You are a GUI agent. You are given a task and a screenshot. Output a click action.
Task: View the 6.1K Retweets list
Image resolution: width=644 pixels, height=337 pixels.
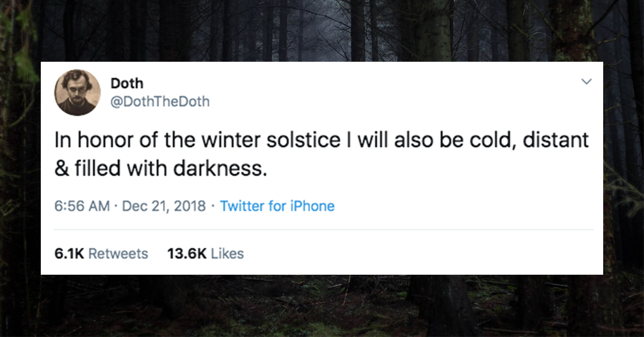point(101,253)
